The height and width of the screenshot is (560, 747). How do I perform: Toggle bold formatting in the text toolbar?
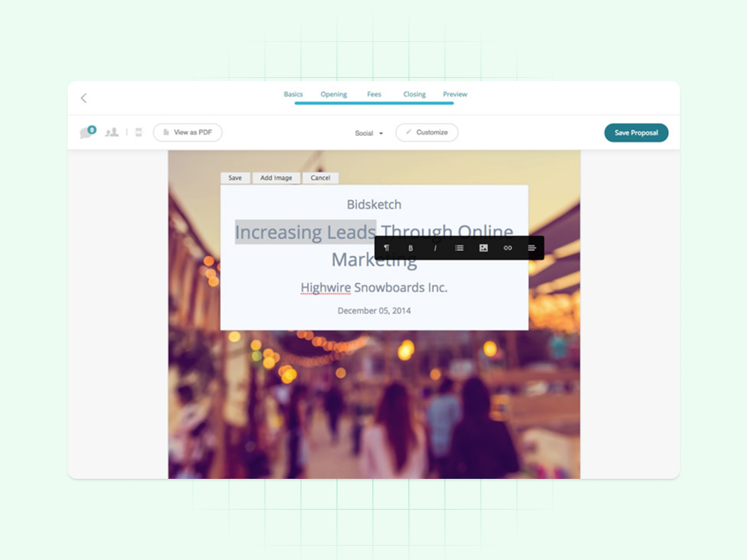point(410,248)
